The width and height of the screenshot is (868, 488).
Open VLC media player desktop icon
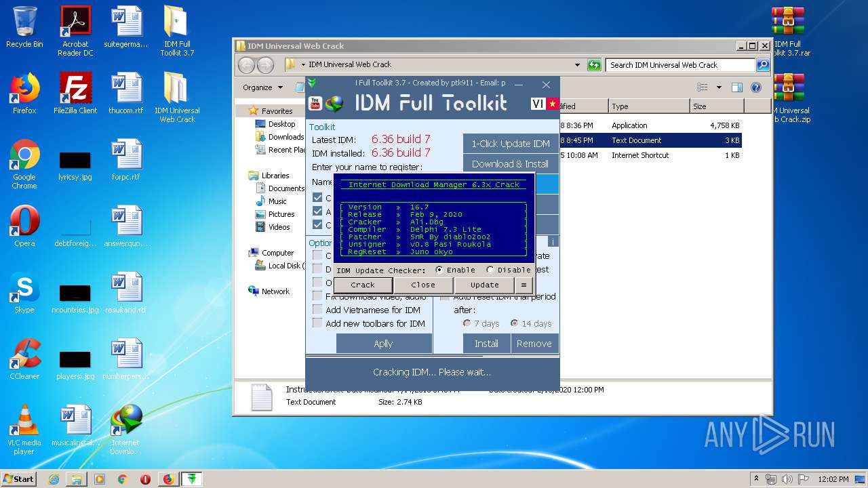click(x=24, y=430)
